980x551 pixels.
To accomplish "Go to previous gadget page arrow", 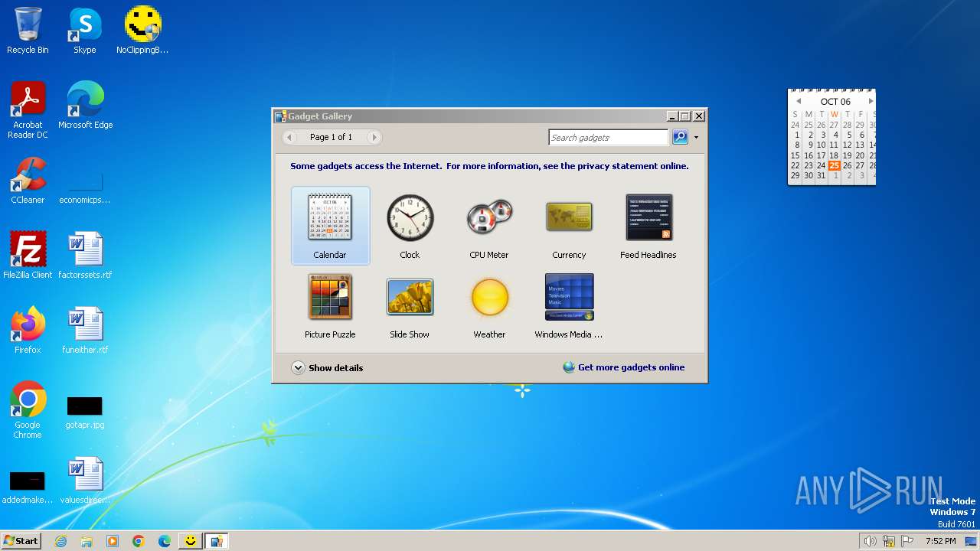I will click(289, 137).
